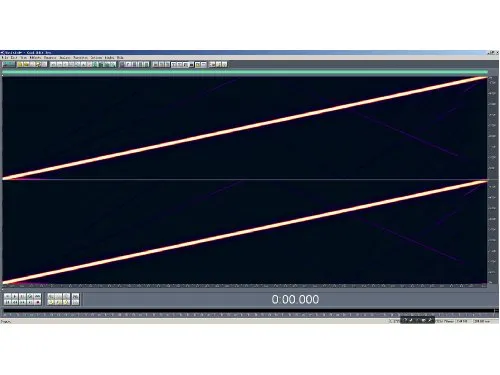The height and width of the screenshot is (375, 500).
Task: Click the upper channel spectral sweep line
Action: point(245,128)
